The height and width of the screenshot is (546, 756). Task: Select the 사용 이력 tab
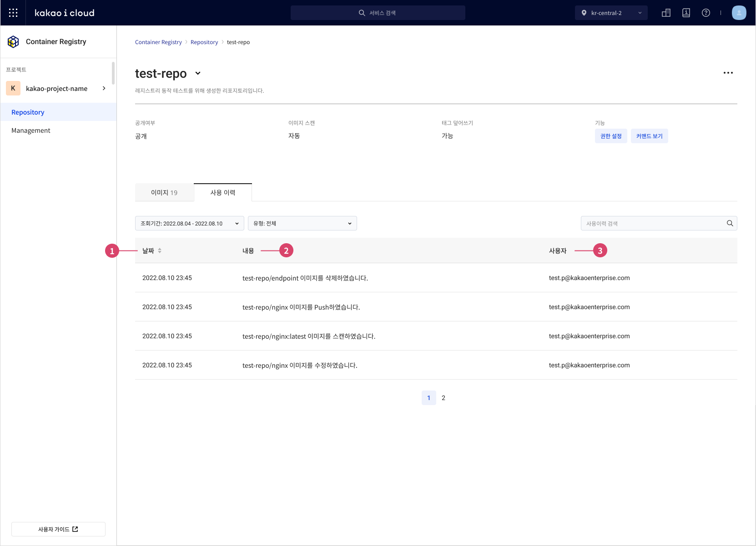tap(223, 192)
